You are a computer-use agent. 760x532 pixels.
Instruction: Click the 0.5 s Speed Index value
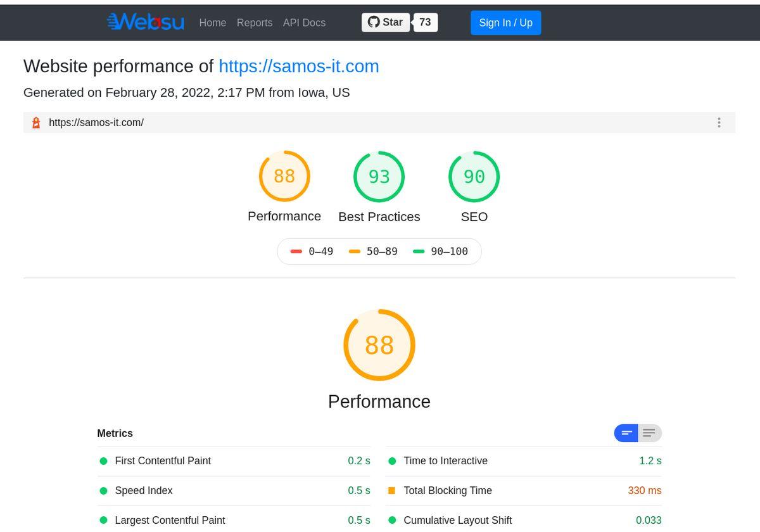coord(359,491)
